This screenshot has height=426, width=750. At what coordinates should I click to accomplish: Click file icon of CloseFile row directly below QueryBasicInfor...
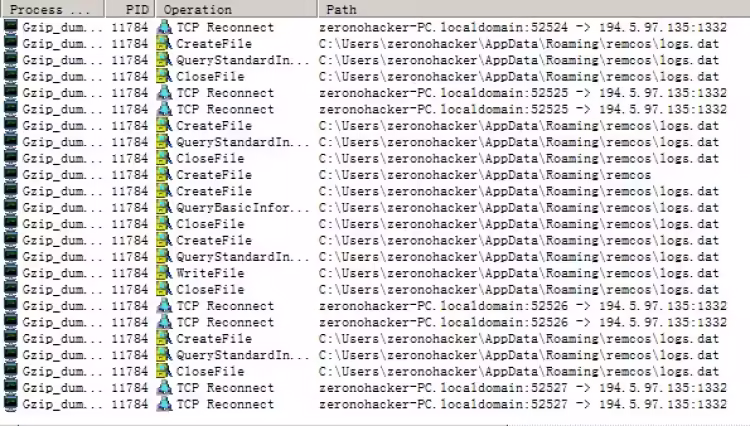tap(164, 224)
